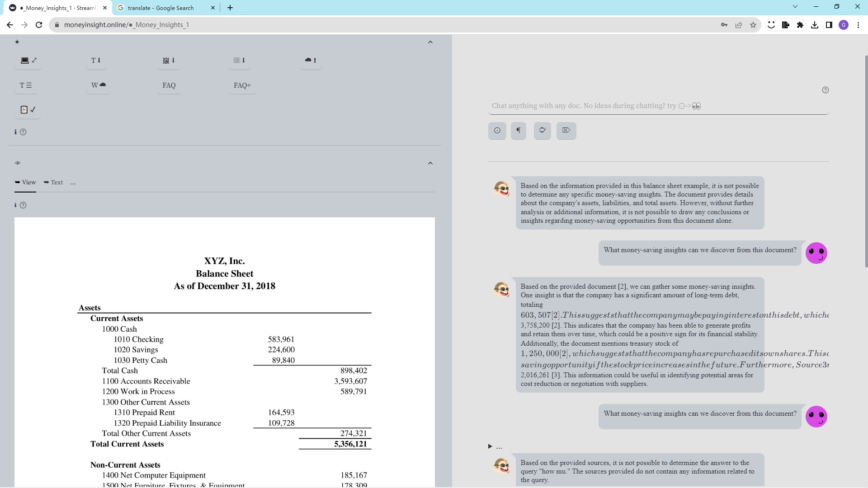The width and height of the screenshot is (868, 488).
Task: Click the Total Cash value 898,402
Action: coord(354,371)
